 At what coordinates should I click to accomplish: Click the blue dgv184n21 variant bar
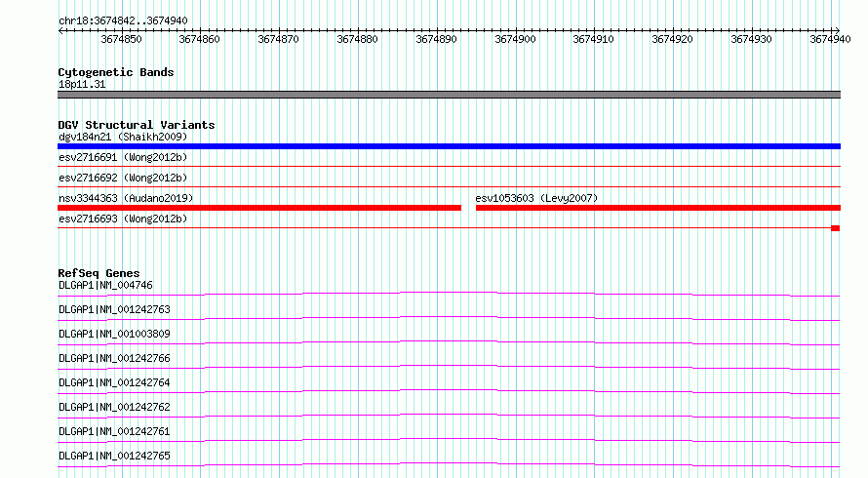tap(449, 146)
